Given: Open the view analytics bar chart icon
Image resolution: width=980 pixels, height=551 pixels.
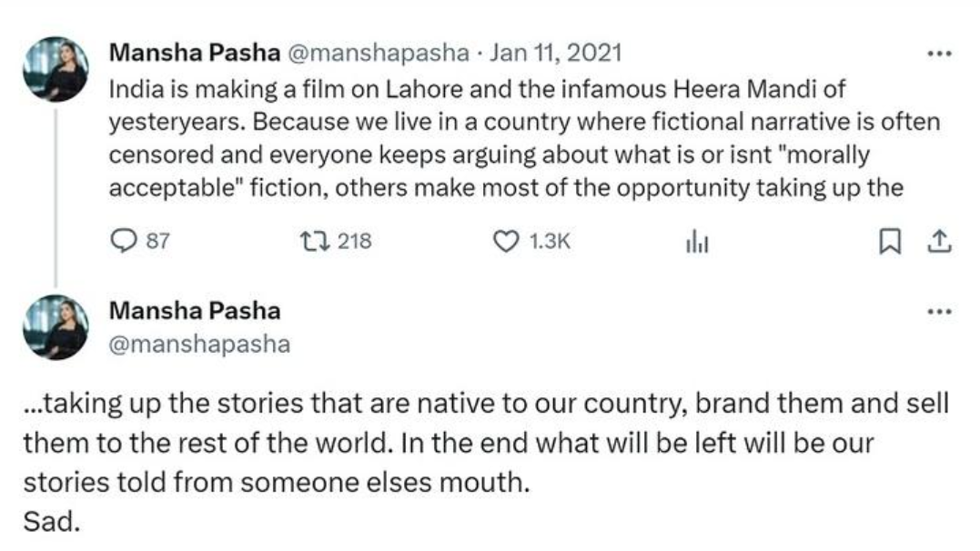Looking at the screenshot, I should (x=694, y=241).
